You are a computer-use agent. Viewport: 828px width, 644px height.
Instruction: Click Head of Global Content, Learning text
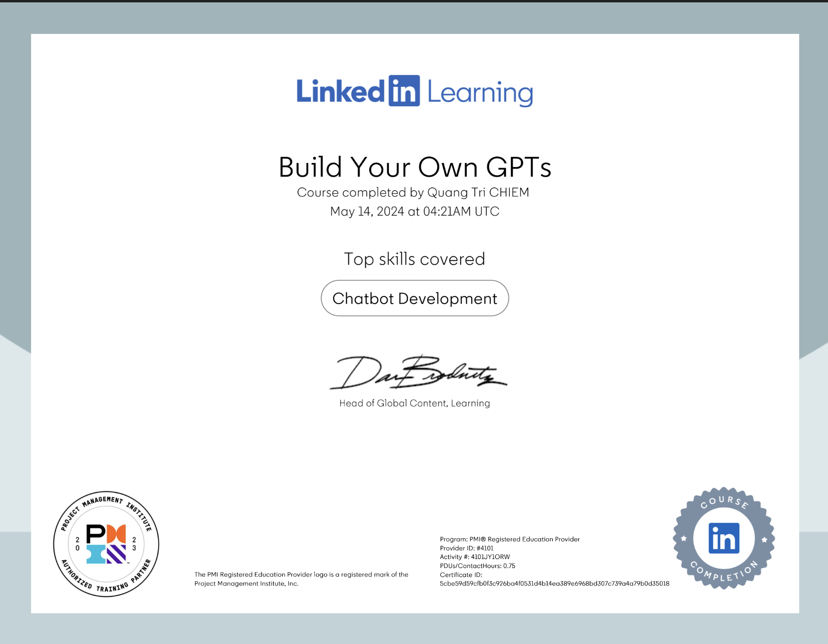coord(414,403)
